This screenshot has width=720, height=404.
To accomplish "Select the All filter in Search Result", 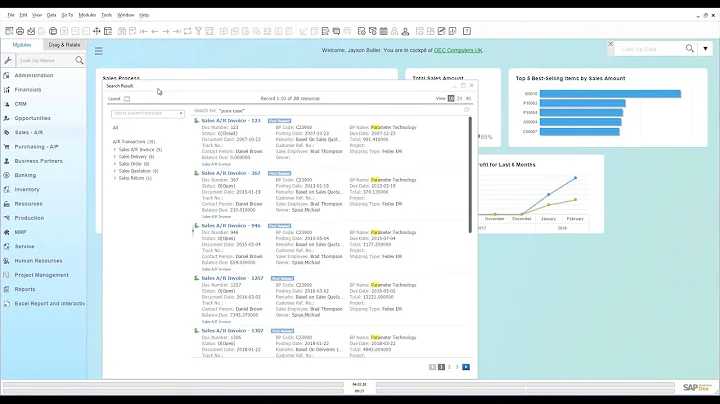I will coord(115,128).
